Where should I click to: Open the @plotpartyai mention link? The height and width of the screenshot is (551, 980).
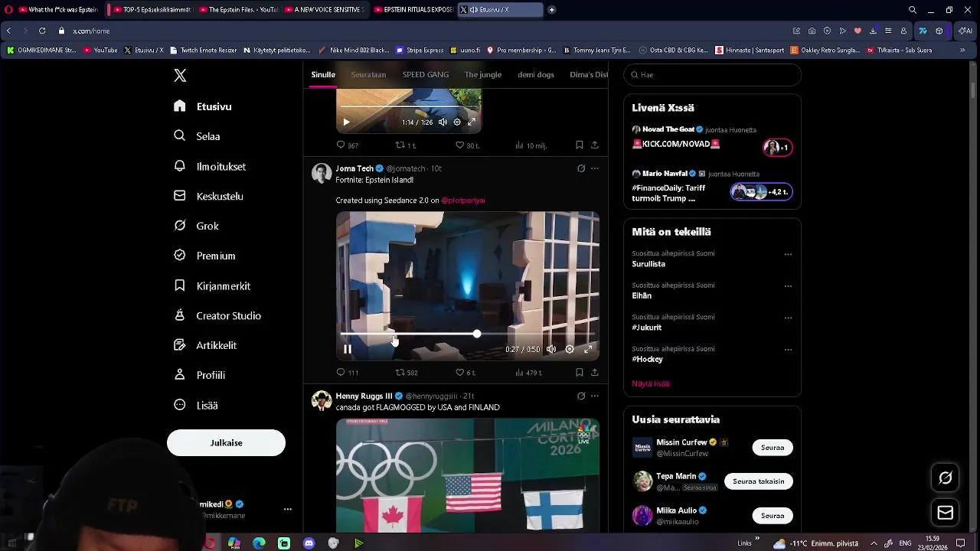point(463,201)
